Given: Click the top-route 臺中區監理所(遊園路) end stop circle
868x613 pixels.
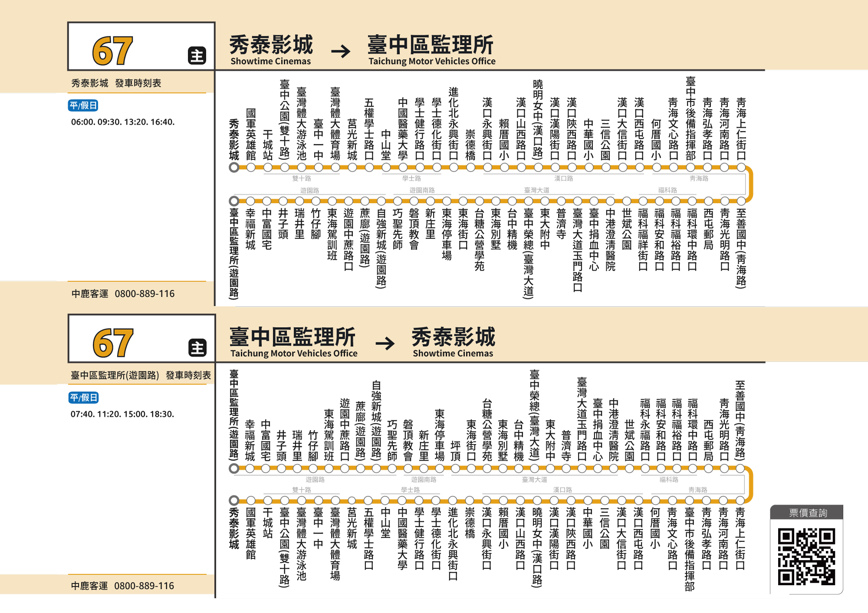Looking at the screenshot, I should (234, 201).
